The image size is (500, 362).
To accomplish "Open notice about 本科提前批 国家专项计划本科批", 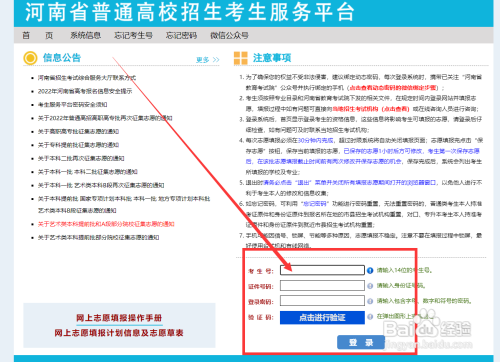I will point(124,204).
